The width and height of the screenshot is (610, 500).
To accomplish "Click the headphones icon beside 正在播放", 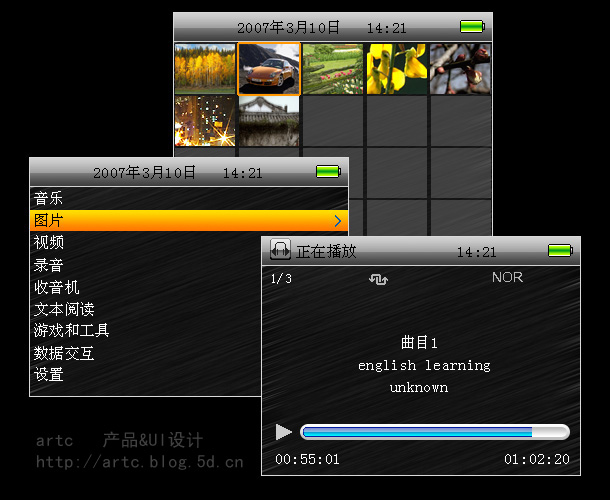I will click(x=280, y=249).
